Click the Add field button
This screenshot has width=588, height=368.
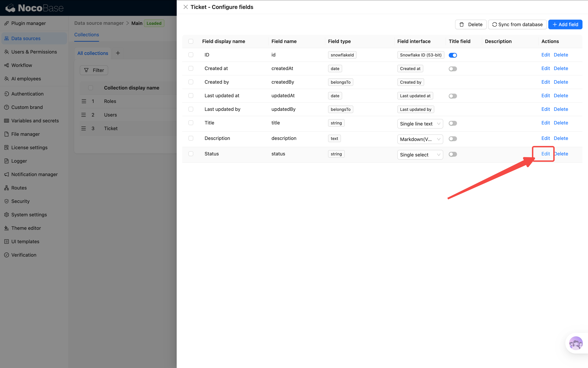(x=565, y=24)
